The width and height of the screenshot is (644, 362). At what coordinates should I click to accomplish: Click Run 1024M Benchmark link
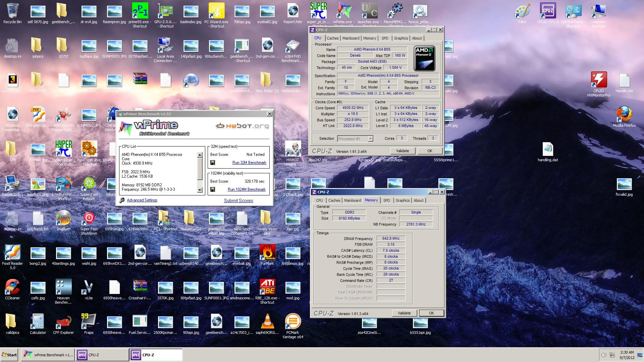pos(247,189)
